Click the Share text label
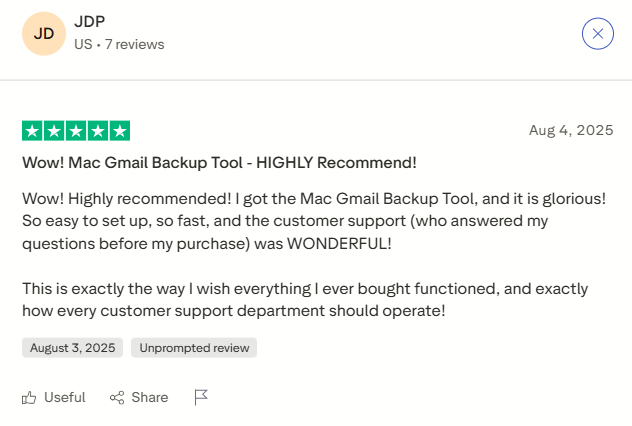The width and height of the screenshot is (632, 426). [x=150, y=397]
